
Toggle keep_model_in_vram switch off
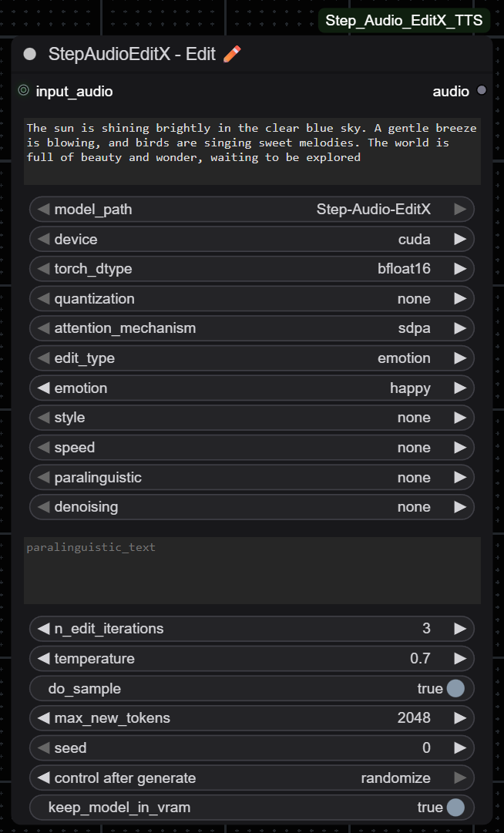click(x=455, y=808)
